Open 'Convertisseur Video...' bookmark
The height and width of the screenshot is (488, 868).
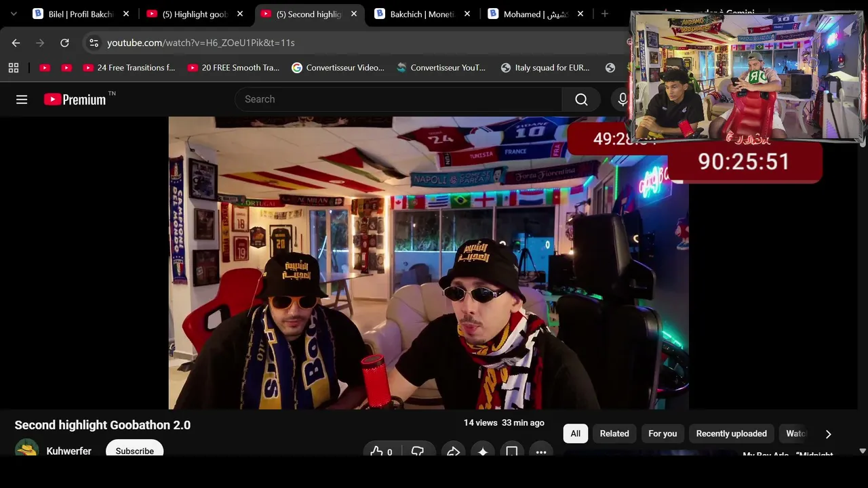pos(338,68)
